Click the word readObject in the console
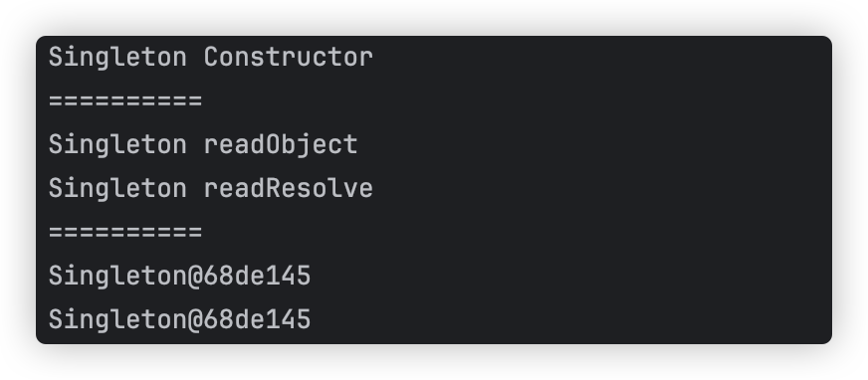Image resolution: width=868 pixels, height=380 pixels. coord(281,145)
